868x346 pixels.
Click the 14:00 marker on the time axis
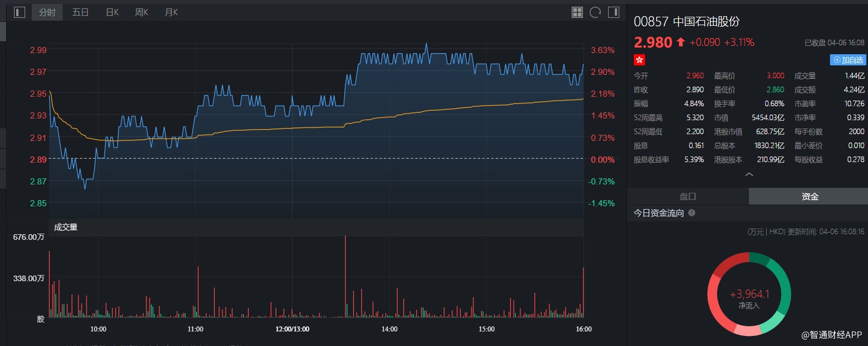click(x=390, y=329)
